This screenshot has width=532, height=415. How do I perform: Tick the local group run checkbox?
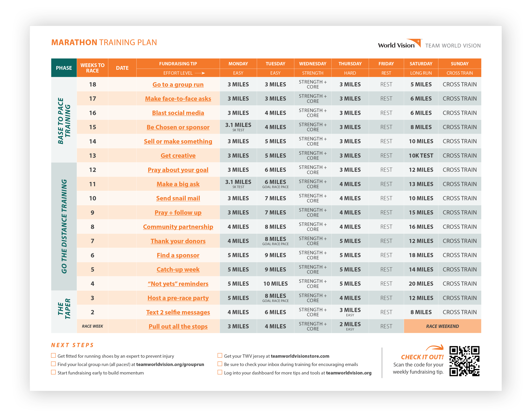point(53,364)
